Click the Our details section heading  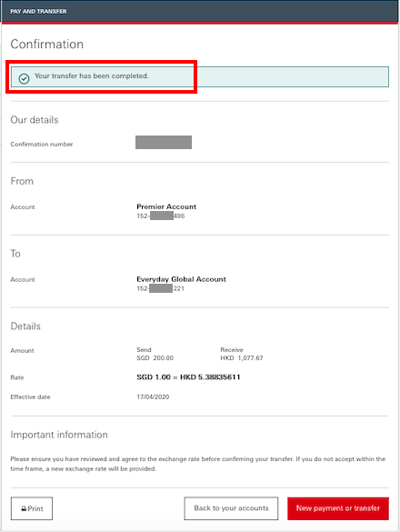(35, 120)
